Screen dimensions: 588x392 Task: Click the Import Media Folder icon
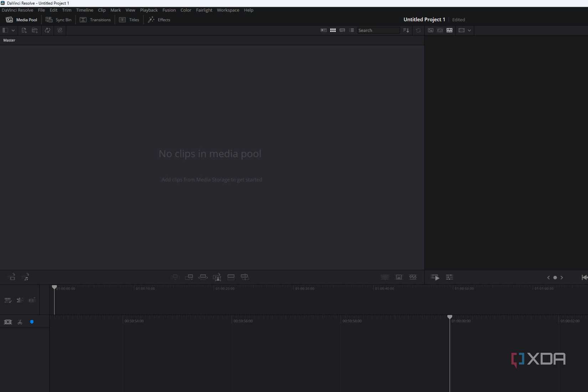tap(35, 30)
